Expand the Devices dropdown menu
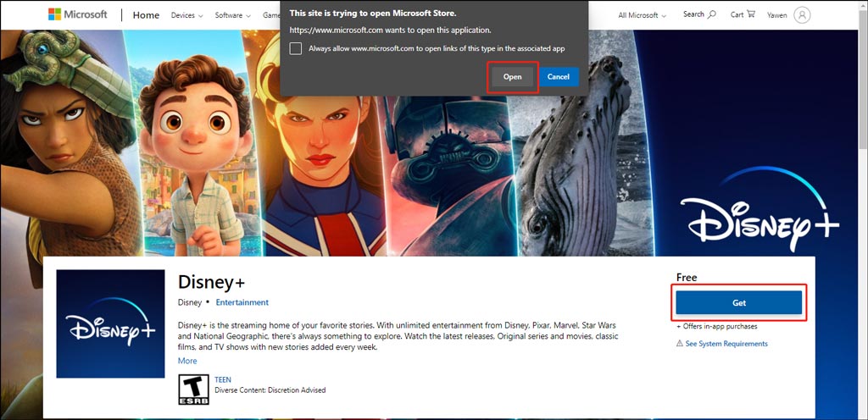Image resolution: width=868 pixels, height=420 pixels. pos(186,15)
